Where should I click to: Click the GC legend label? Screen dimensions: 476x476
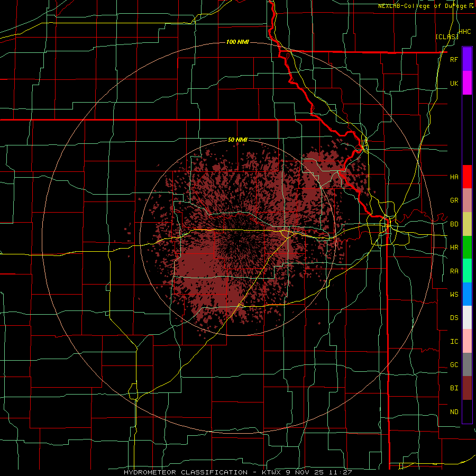[x=454, y=365]
